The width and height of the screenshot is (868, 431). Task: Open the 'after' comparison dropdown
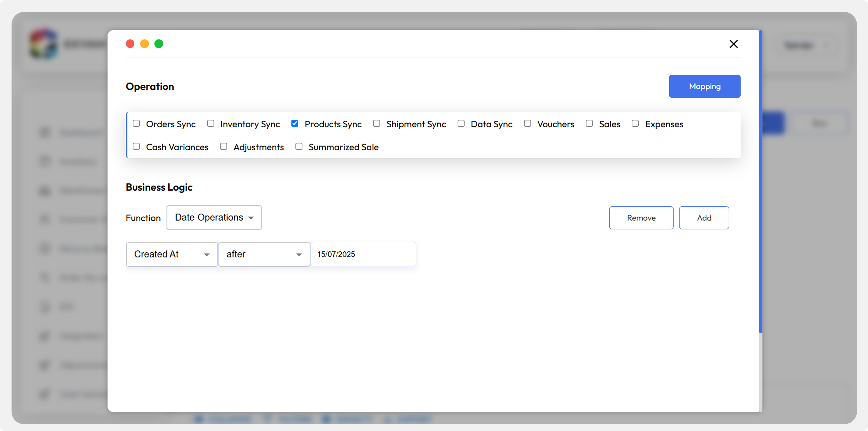(264, 254)
